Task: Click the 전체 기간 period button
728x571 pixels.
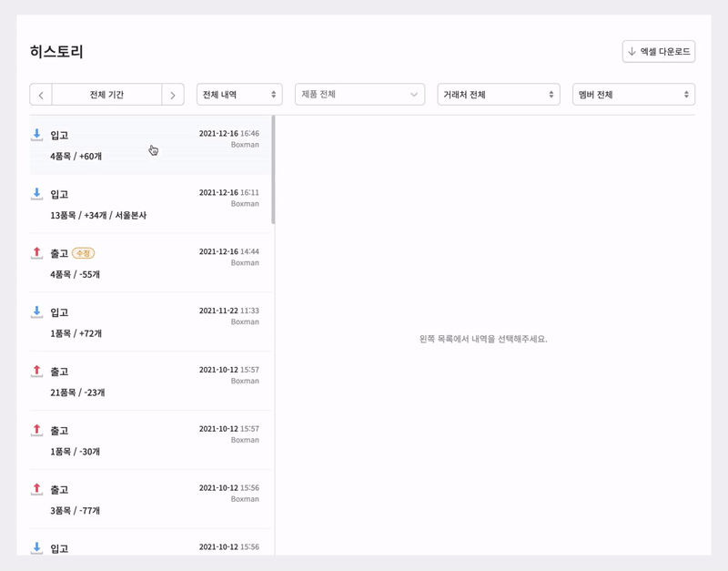Action: (106, 95)
